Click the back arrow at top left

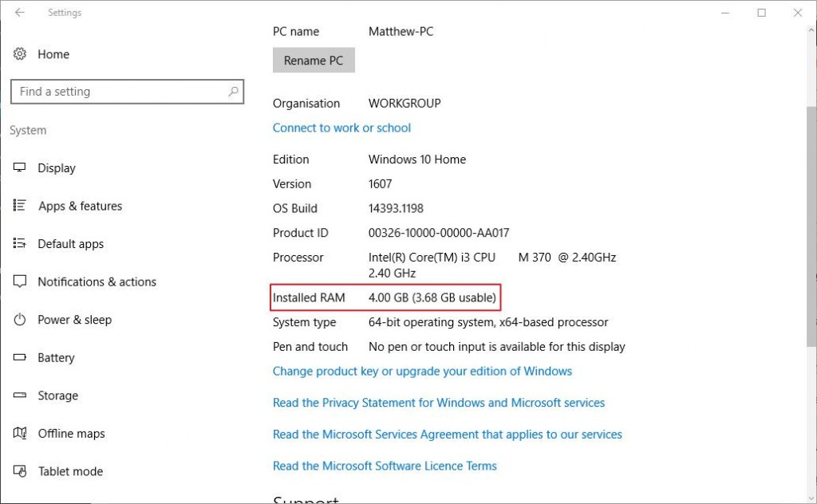tap(19, 12)
